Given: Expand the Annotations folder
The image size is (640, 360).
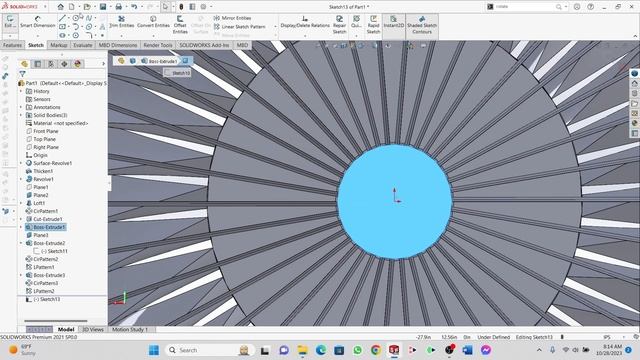Looking at the screenshot, I should tap(21, 107).
